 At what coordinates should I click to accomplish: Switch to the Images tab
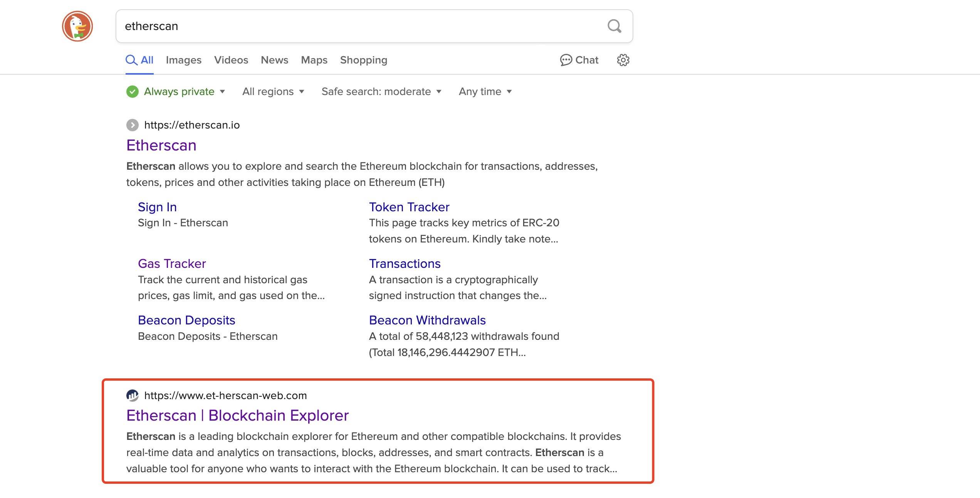click(184, 60)
